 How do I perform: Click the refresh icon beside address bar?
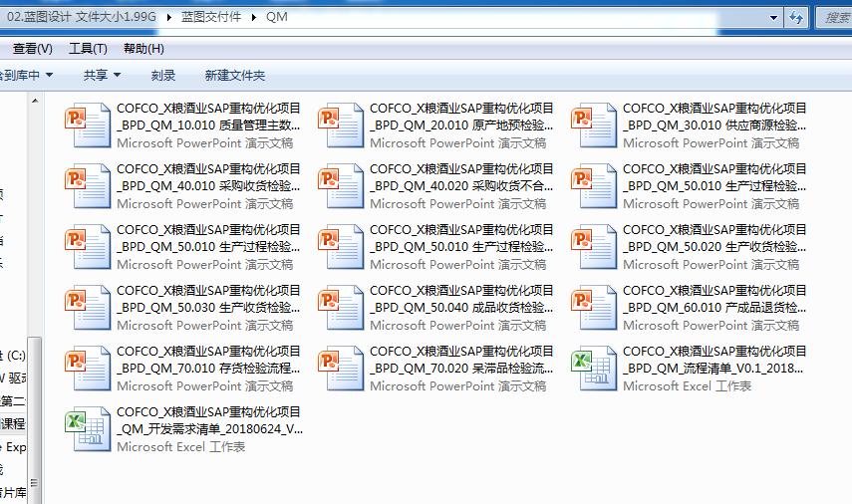click(x=796, y=17)
